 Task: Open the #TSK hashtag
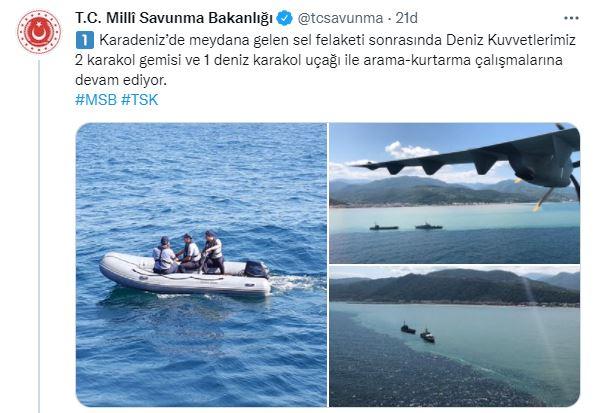point(139,100)
